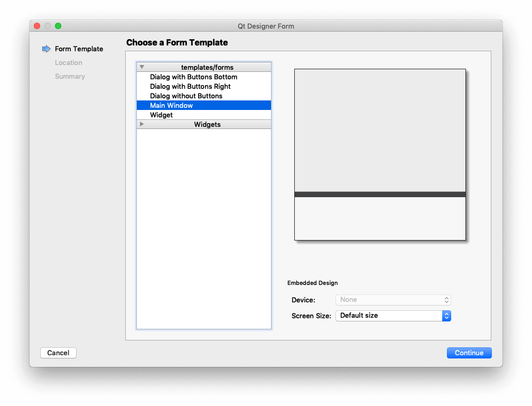The height and width of the screenshot is (406, 532).
Task: Click the Choose a Form Template heading
Action: pyautogui.click(x=177, y=42)
